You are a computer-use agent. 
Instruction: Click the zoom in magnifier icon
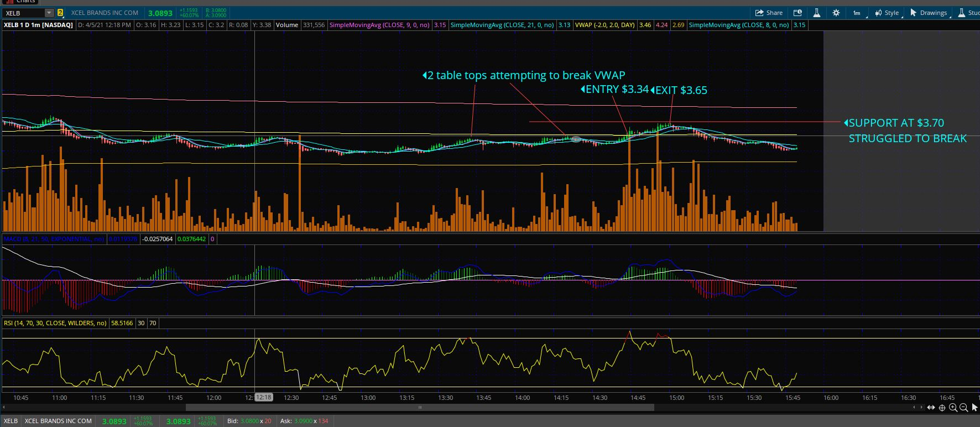coord(953,408)
